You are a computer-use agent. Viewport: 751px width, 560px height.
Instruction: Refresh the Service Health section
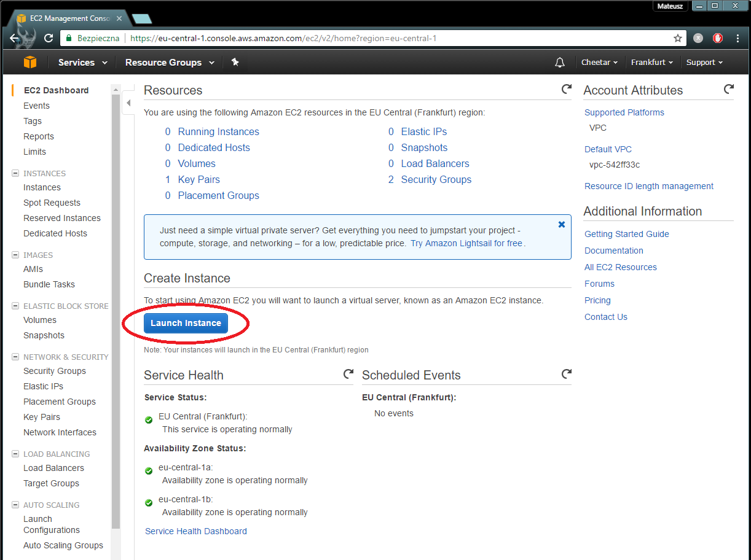click(x=348, y=374)
